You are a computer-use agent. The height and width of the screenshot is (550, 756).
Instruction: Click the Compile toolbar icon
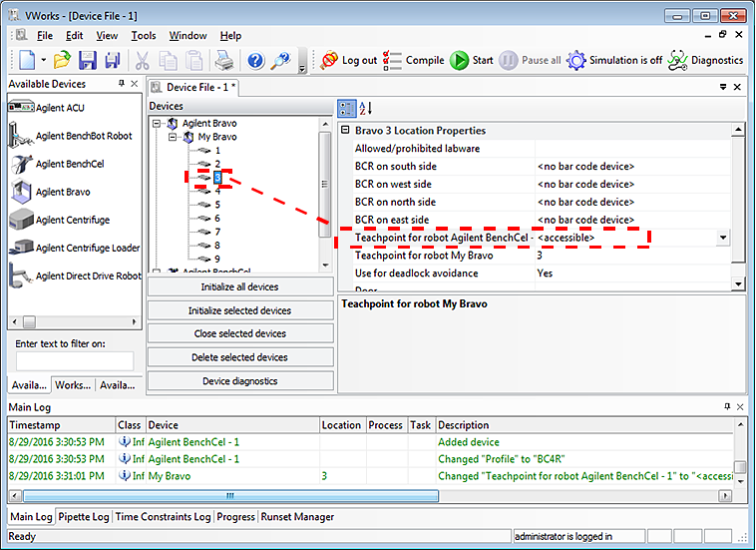(x=393, y=60)
